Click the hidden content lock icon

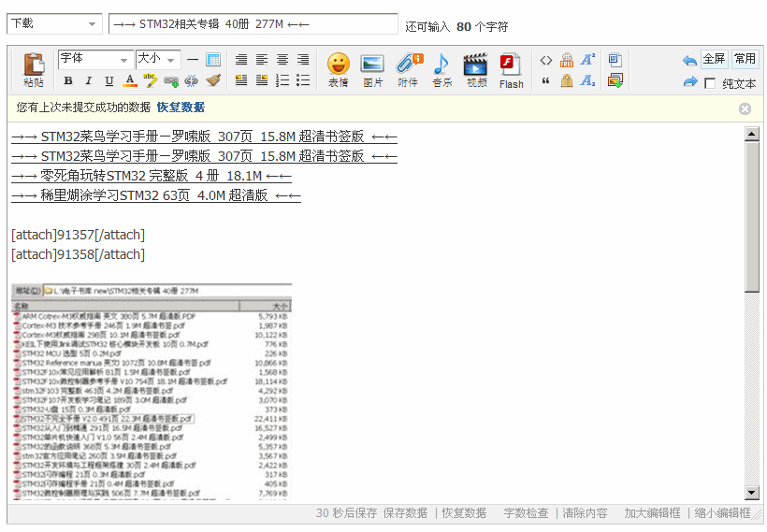point(567,80)
